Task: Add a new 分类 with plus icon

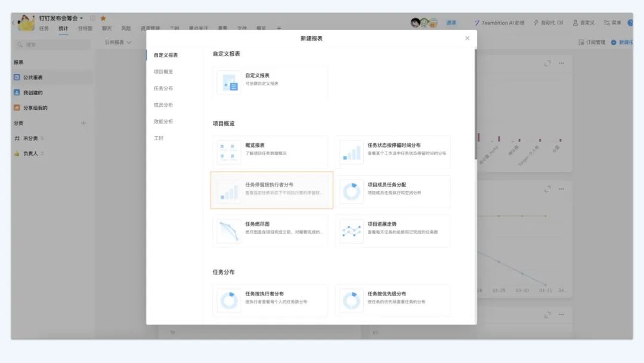Action: pos(83,123)
